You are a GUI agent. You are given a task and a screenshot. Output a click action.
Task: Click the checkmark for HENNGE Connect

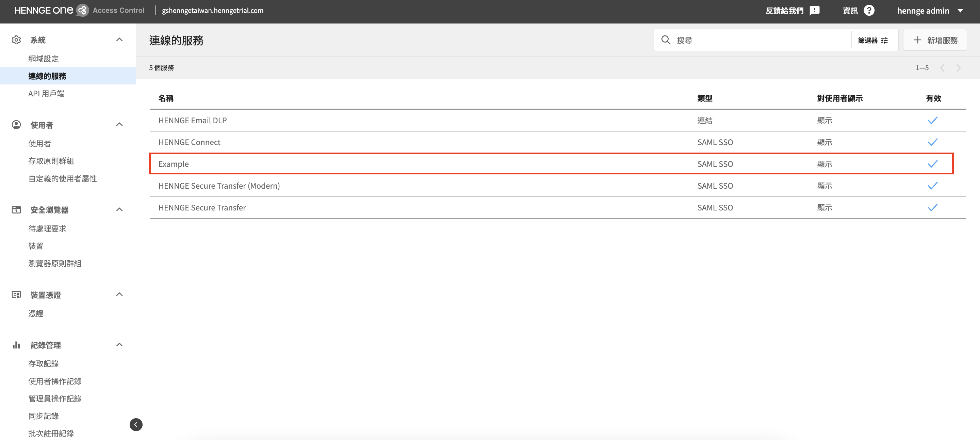pos(932,142)
